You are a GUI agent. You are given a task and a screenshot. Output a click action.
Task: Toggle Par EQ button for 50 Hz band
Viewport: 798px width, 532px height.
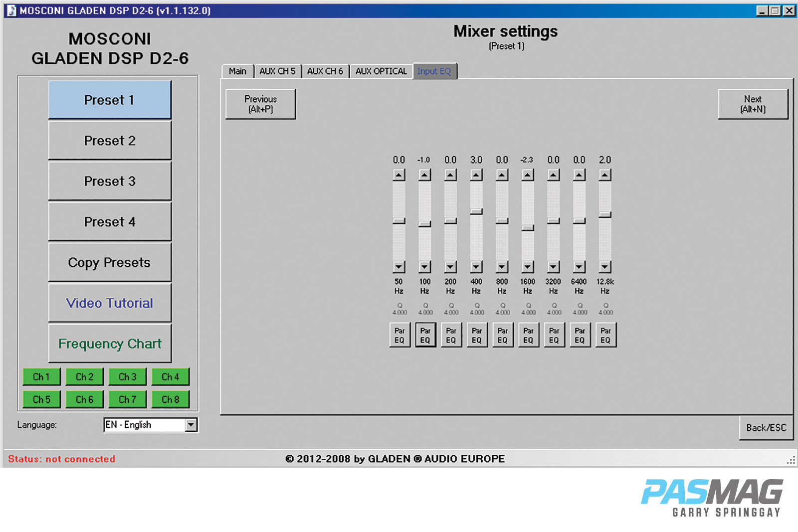pyautogui.click(x=399, y=335)
